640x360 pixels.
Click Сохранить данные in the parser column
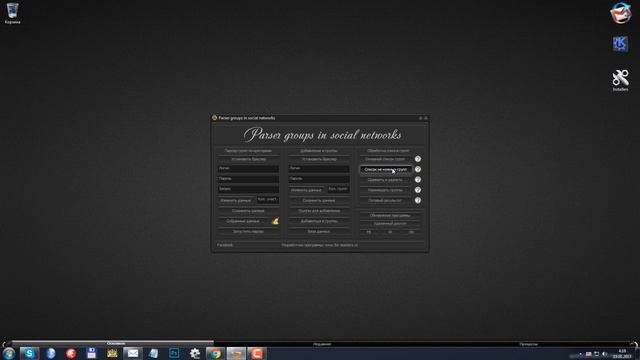pos(248,211)
